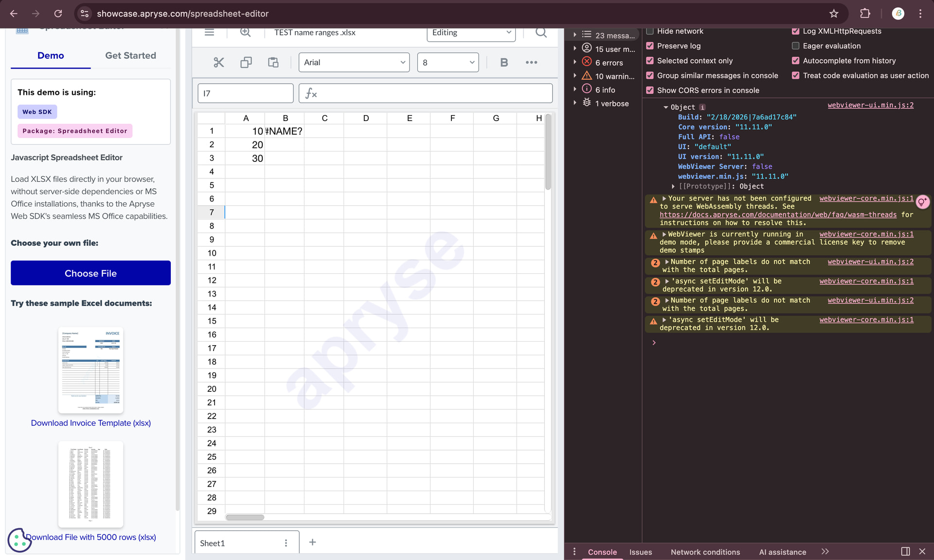The image size is (934, 560).
Task: Click the zoom magnifier icon
Action: point(245,33)
